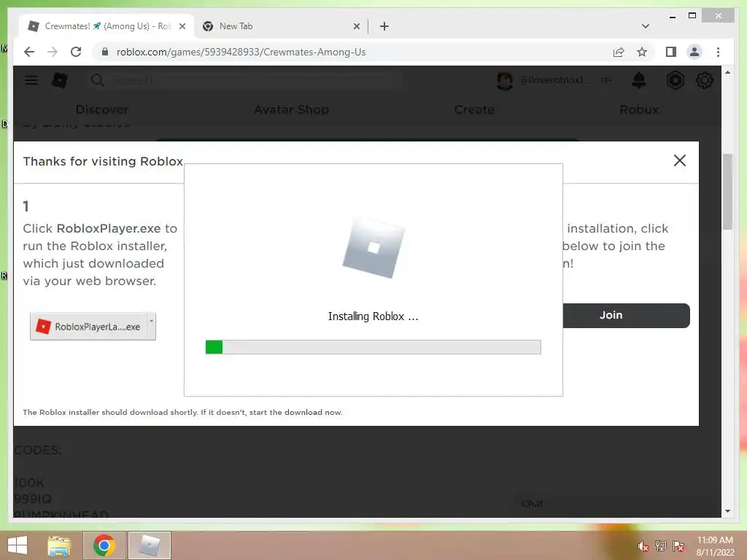Click the Roblox installer taskbar icon

pos(149,545)
